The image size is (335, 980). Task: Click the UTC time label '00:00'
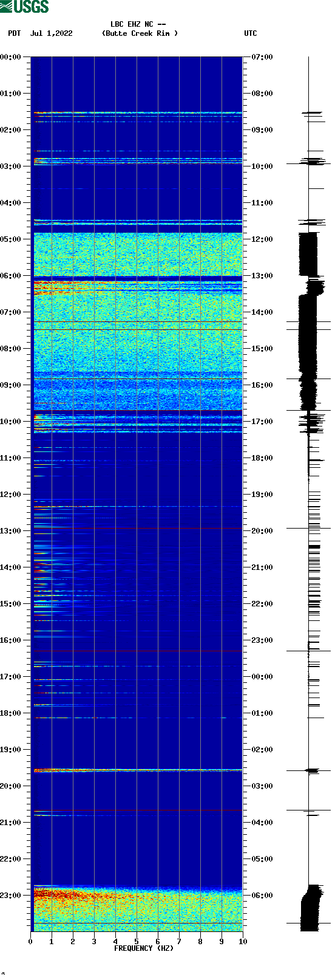(262, 677)
